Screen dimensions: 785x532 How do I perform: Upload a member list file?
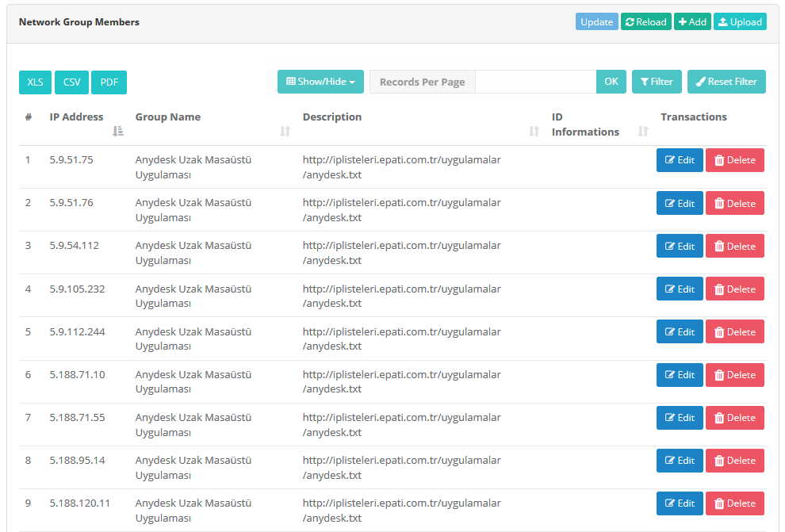pyautogui.click(x=740, y=21)
